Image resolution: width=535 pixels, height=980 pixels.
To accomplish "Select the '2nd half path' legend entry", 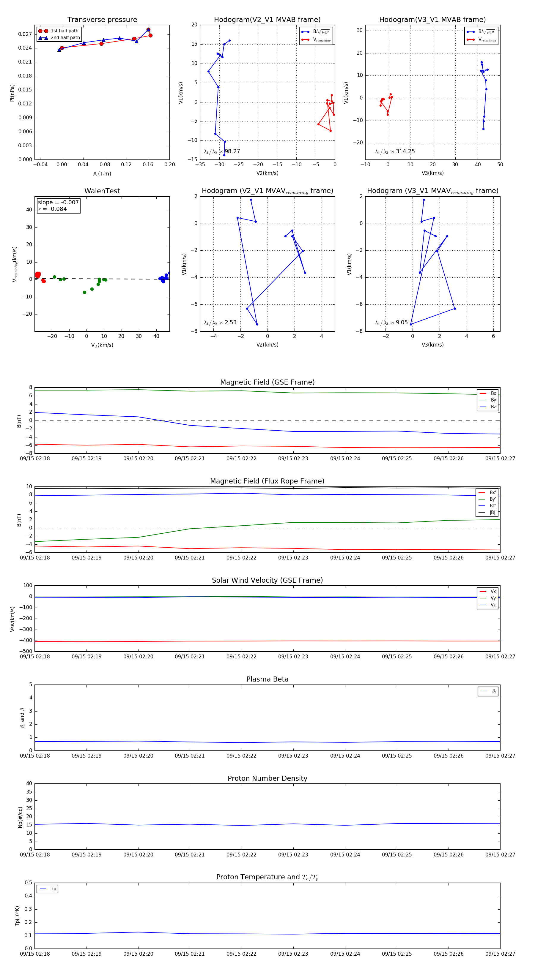I will 59,38.
